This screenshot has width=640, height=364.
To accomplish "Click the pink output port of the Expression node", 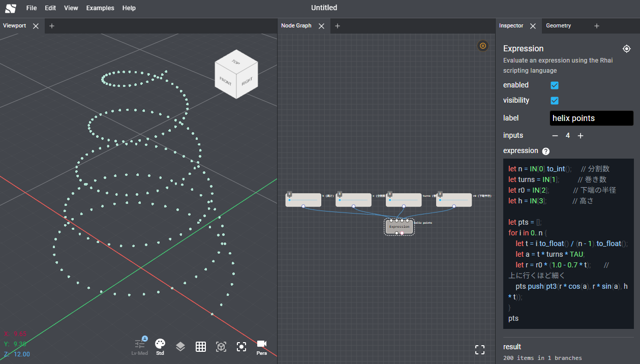I will tap(402, 233).
